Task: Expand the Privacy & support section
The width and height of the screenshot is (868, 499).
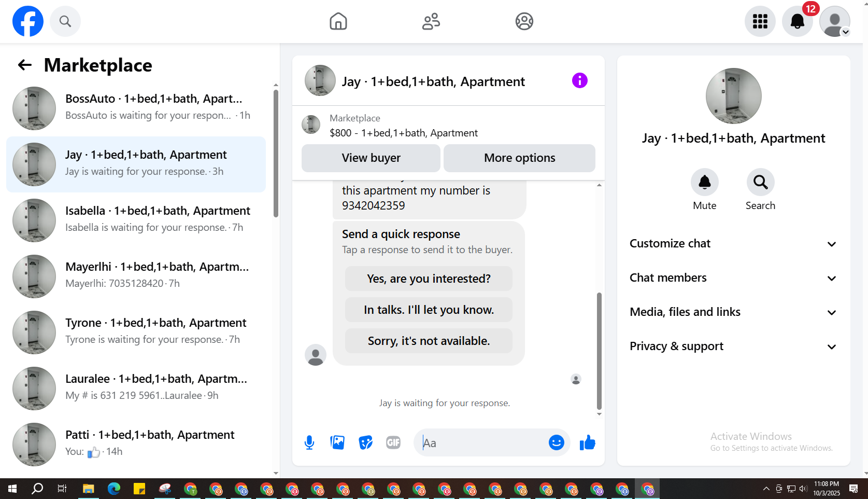Action: pos(733,346)
